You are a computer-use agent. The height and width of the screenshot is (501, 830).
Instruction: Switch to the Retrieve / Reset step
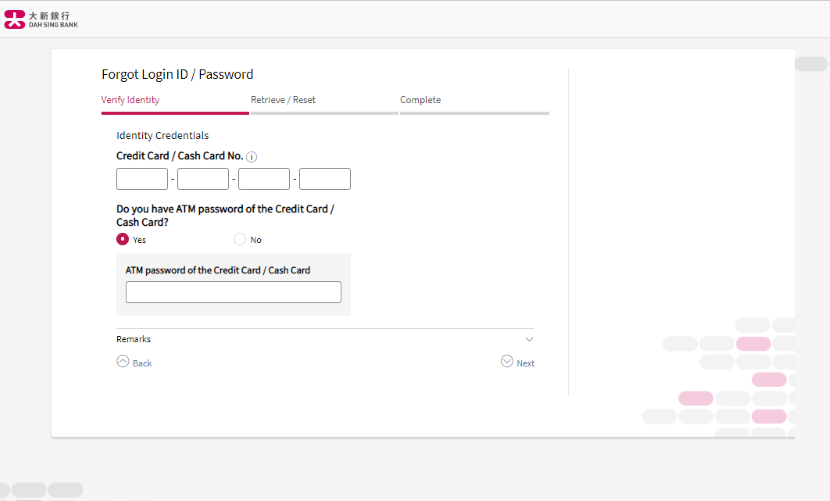point(283,100)
